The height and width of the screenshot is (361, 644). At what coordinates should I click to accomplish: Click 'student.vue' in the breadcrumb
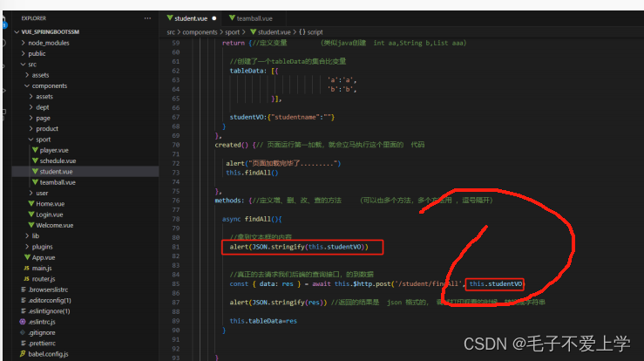(x=274, y=32)
